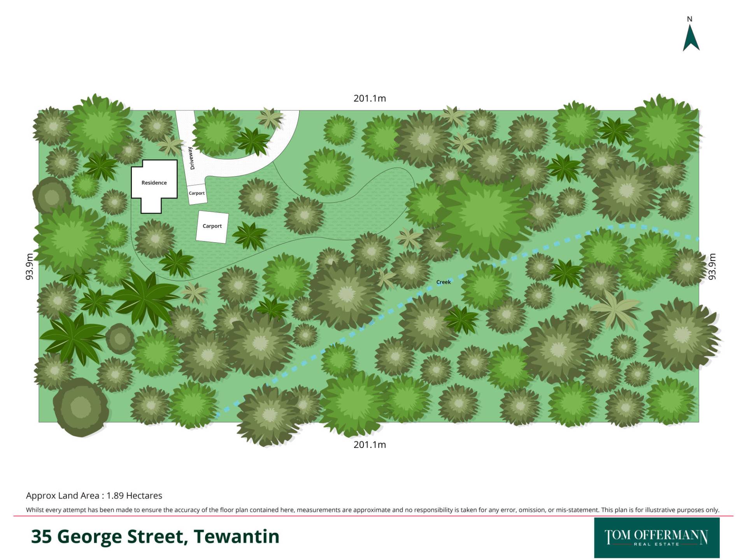Screen dimensions: 747x560
Task: Click the disclaimer text line
Action: (x=372, y=510)
